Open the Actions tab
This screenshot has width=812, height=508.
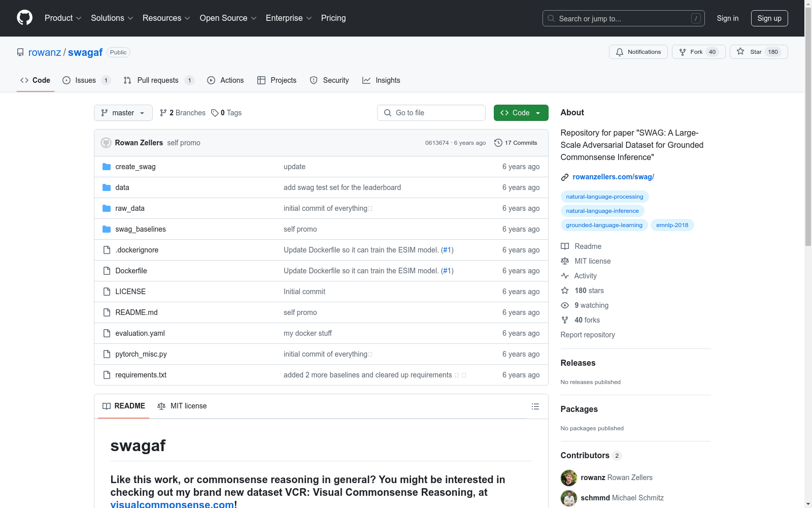[x=226, y=80]
